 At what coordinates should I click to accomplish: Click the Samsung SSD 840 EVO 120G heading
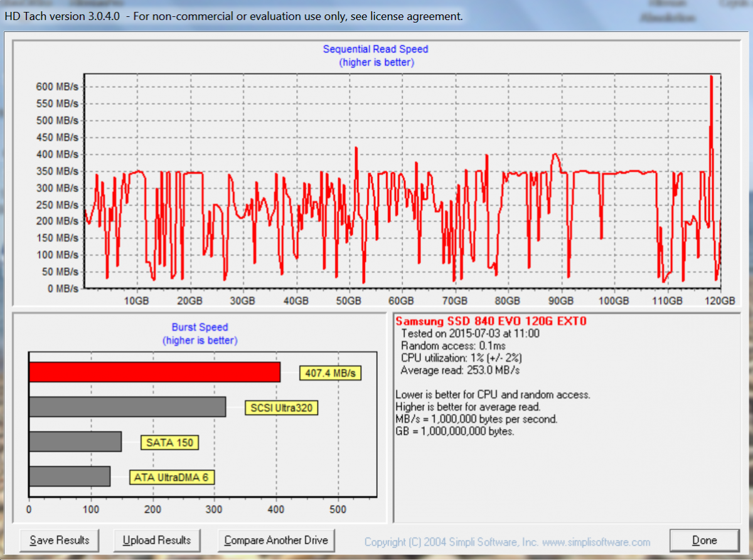coord(491,322)
